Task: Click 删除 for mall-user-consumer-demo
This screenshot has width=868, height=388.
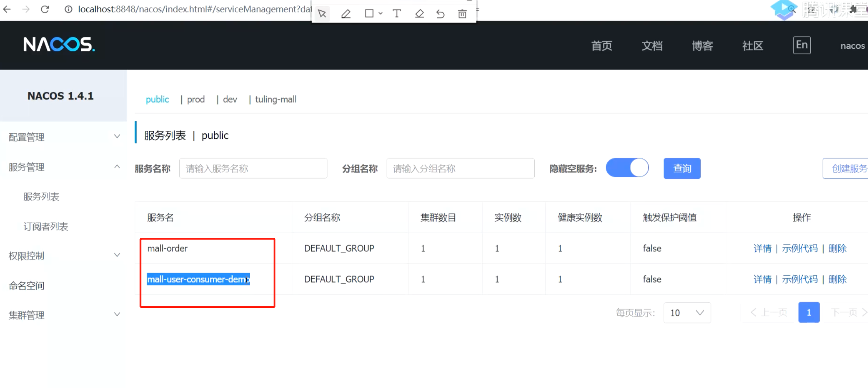Action: (x=837, y=279)
